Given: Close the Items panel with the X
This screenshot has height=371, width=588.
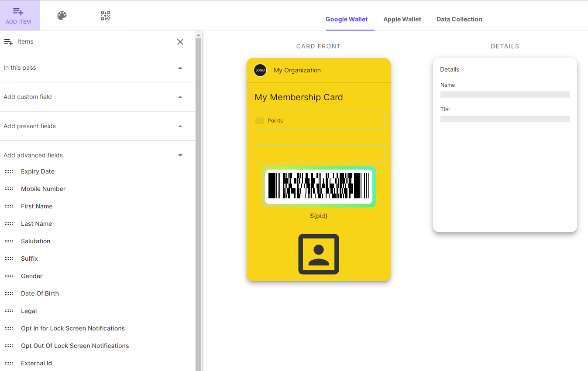Looking at the screenshot, I should point(180,42).
